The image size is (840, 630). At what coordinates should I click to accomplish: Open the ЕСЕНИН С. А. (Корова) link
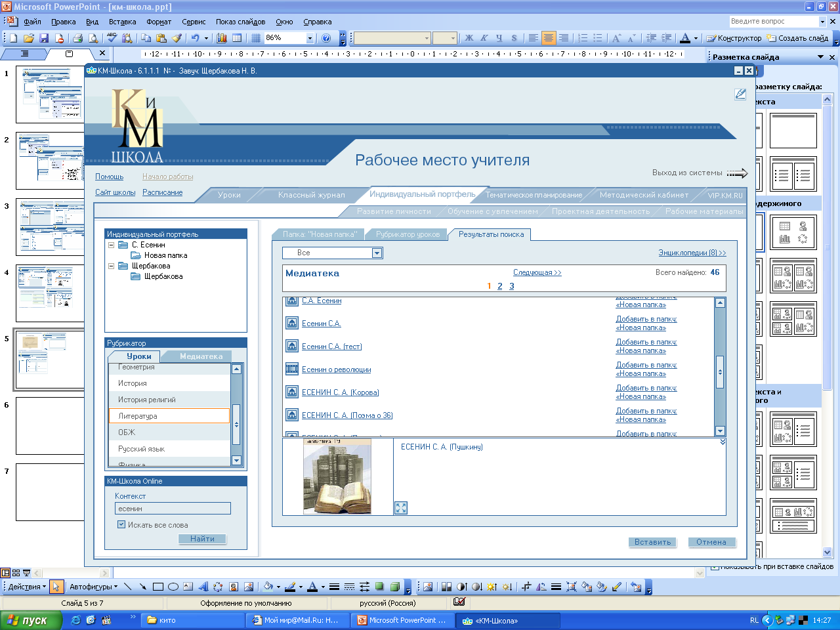341,392
